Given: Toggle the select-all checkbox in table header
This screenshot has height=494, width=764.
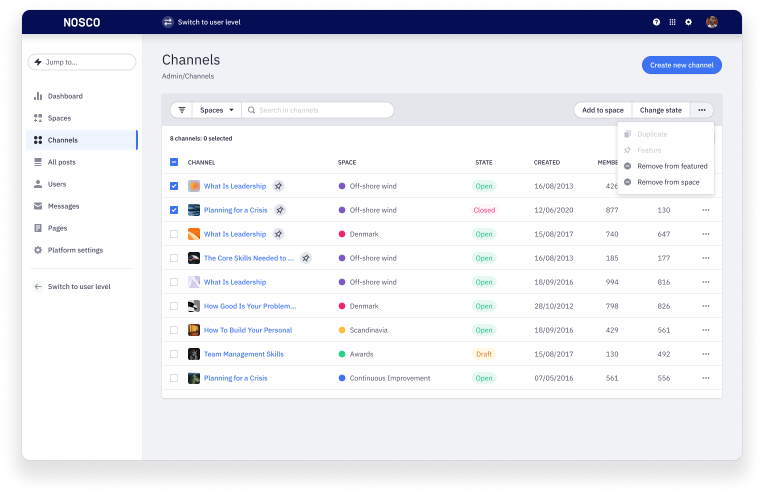Looking at the screenshot, I should coord(174,162).
